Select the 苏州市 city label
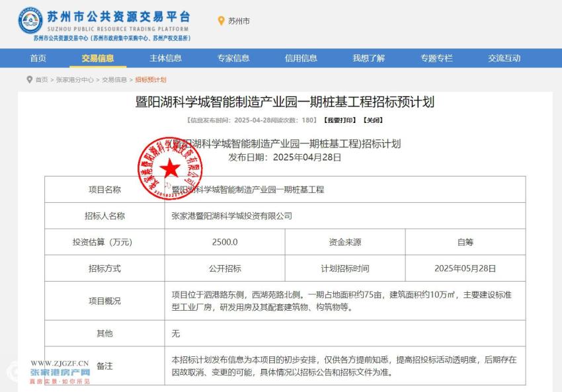Image resolution: width=562 pixels, height=392 pixels. 239,21
